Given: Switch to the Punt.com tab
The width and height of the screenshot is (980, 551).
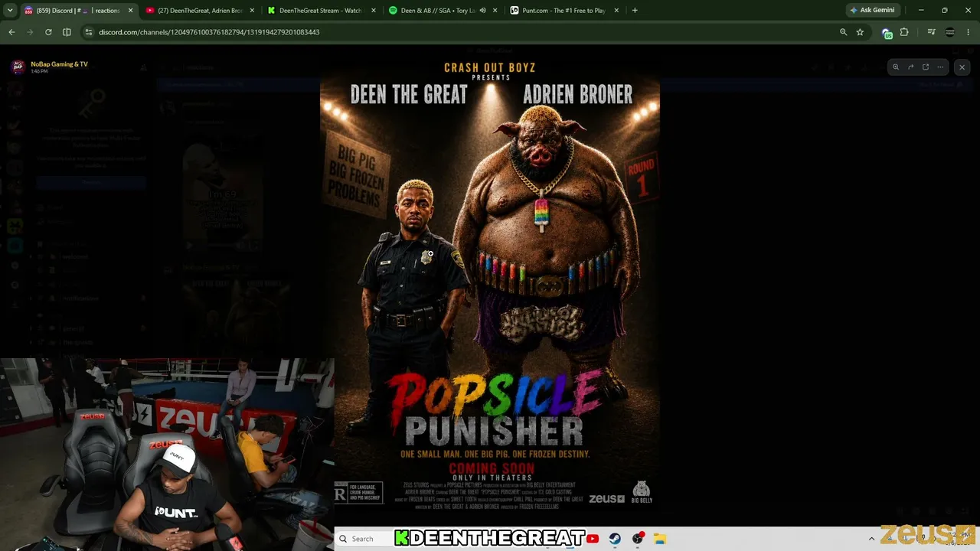Looking at the screenshot, I should [x=563, y=11].
